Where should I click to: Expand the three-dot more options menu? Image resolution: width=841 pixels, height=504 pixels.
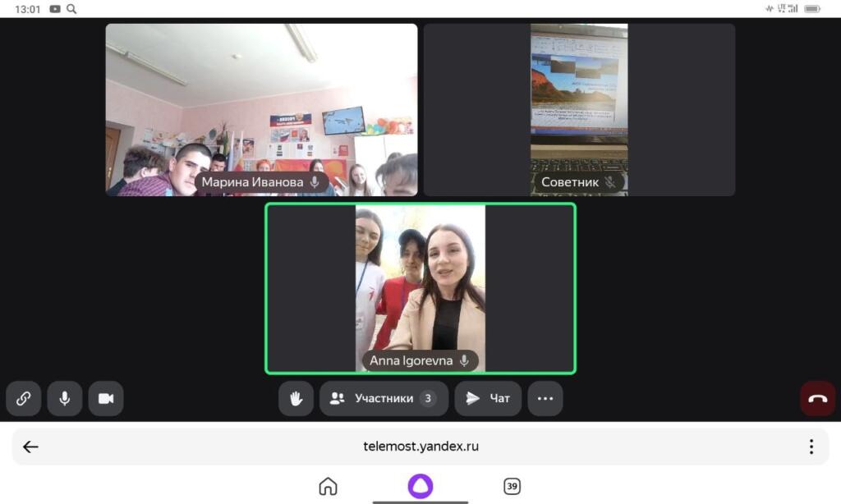pyautogui.click(x=545, y=398)
